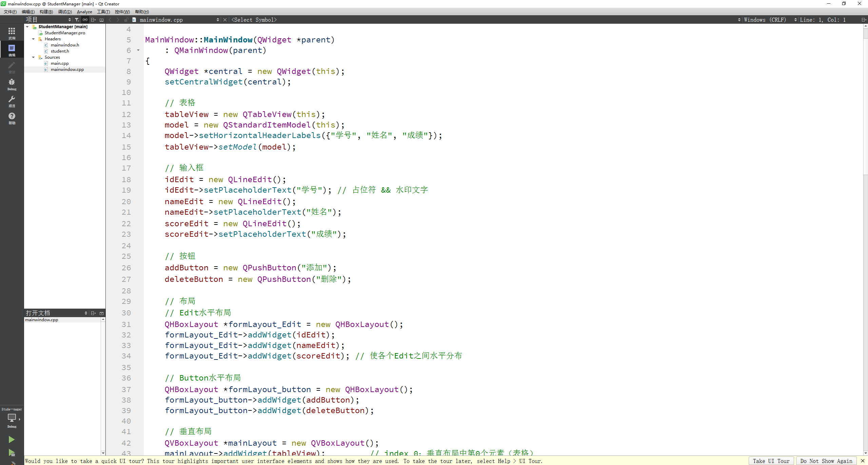868x465 pixels.
Task: Collapse the Sources folder
Action: (33, 57)
